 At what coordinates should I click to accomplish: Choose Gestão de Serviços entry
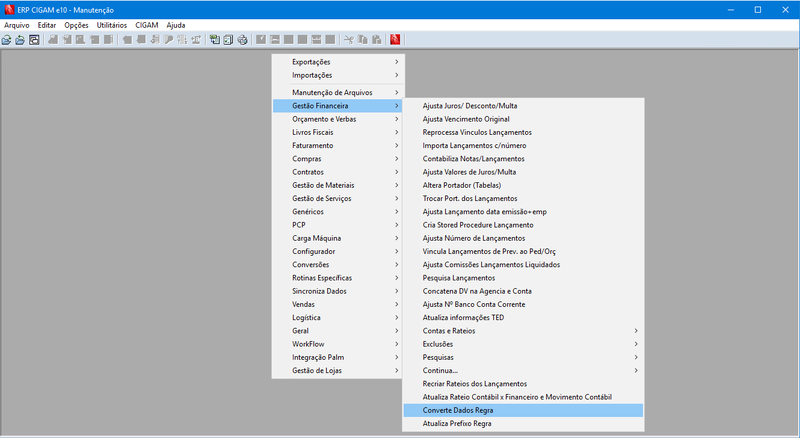click(x=337, y=199)
